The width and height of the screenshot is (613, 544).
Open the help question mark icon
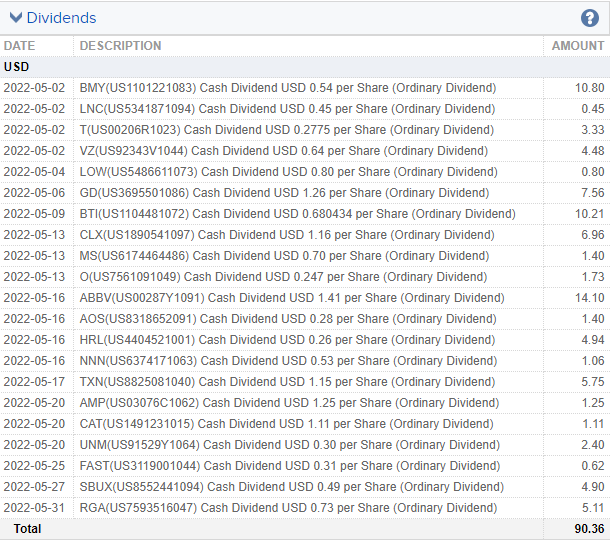[x=589, y=18]
